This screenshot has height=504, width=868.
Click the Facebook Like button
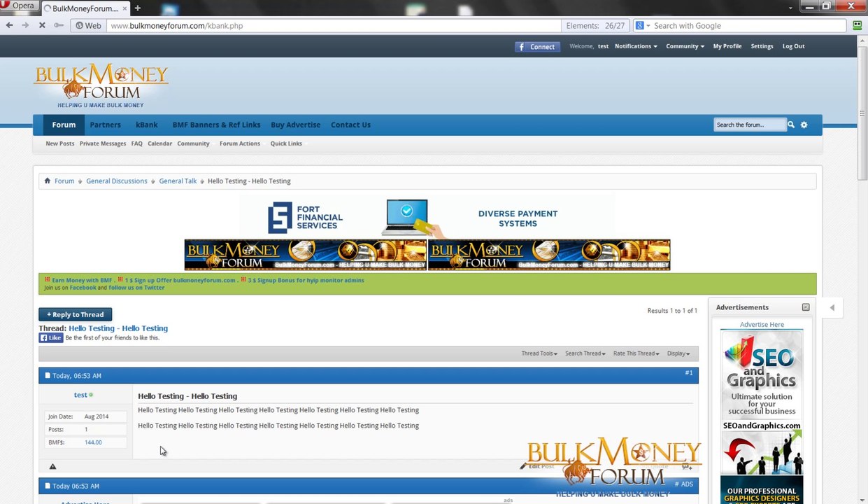51,337
